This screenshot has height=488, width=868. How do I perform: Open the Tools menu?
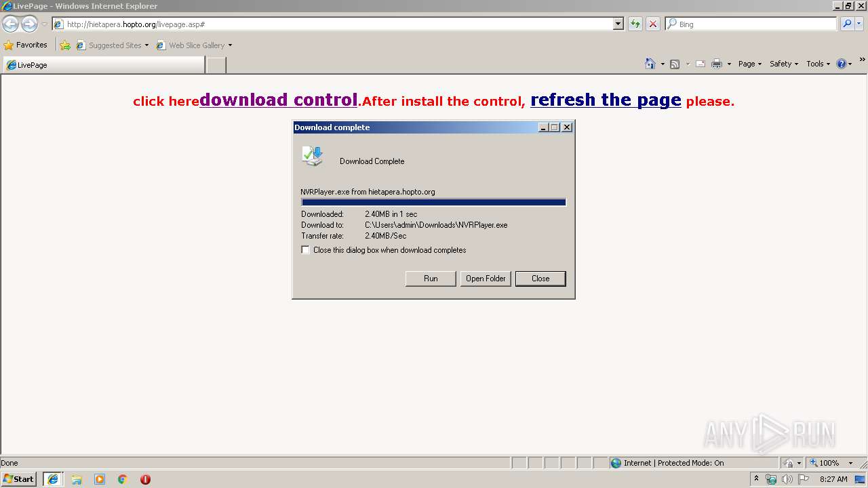pyautogui.click(x=818, y=64)
